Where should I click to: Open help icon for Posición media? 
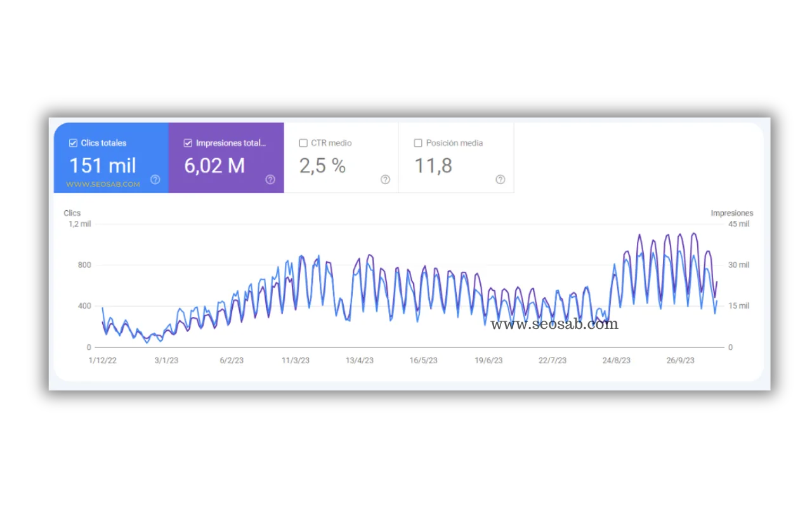click(500, 180)
